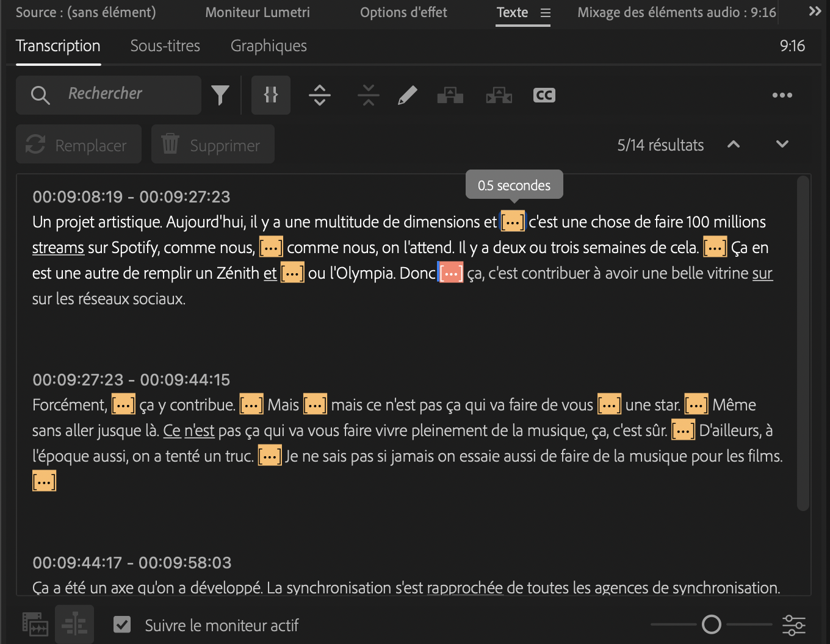Open the transcript options ellipsis menu
The width and height of the screenshot is (830, 644).
(x=782, y=95)
